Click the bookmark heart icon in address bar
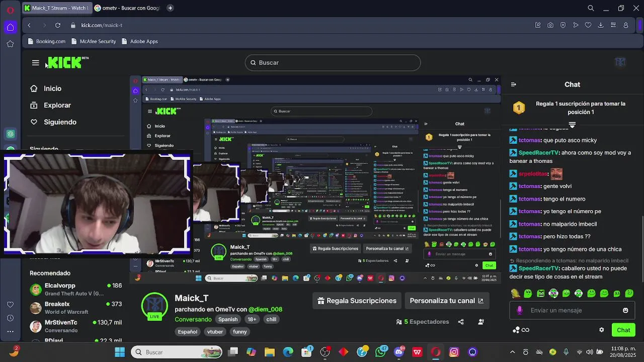The height and width of the screenshot is (362, 644). click(x=588, y=25)
